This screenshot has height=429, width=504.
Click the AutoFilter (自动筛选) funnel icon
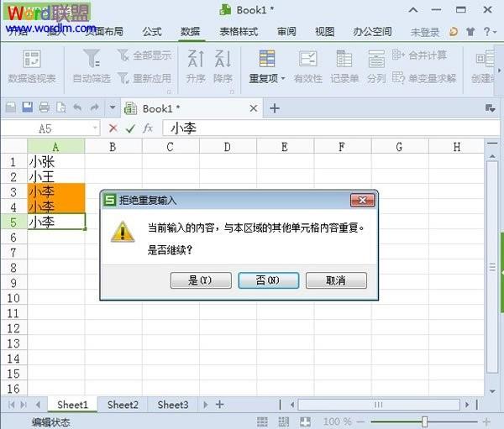[92, 59]
